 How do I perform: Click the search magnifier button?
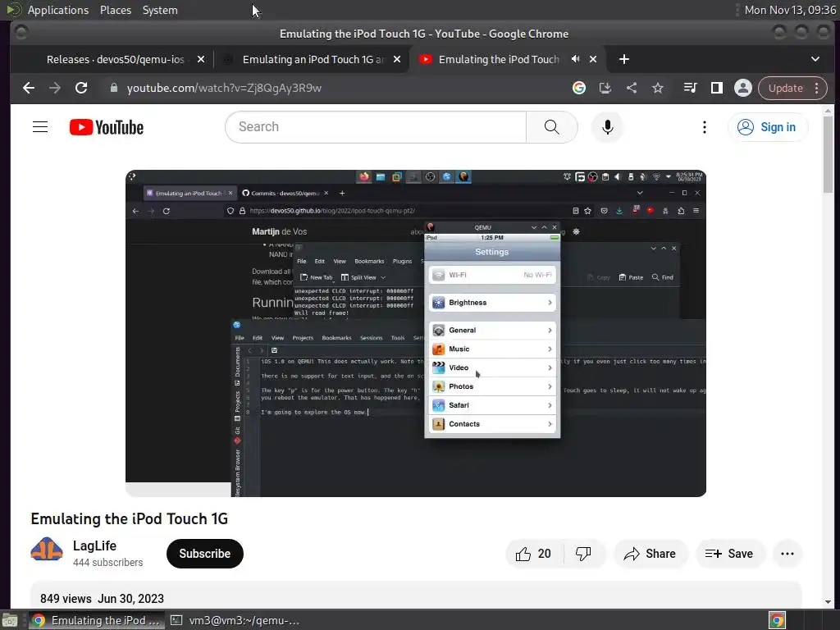point(552,127)
